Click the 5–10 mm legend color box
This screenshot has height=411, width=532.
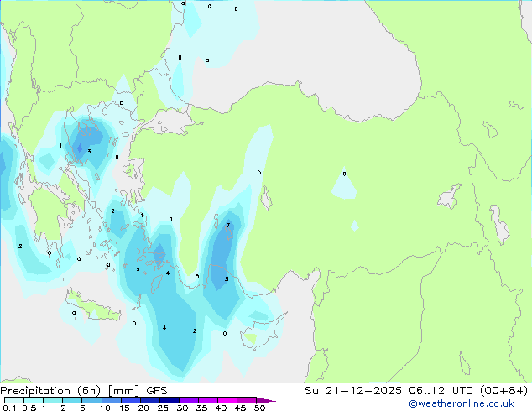point(91,400)
